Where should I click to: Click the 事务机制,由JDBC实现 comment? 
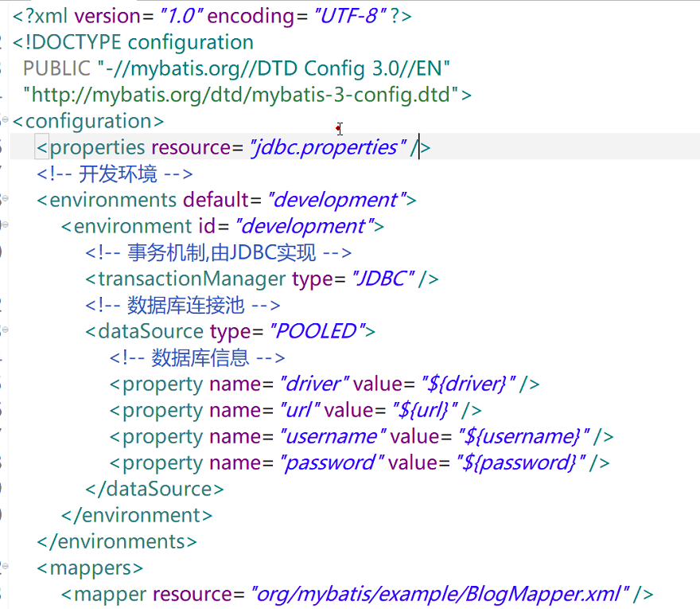pos(218,253)
